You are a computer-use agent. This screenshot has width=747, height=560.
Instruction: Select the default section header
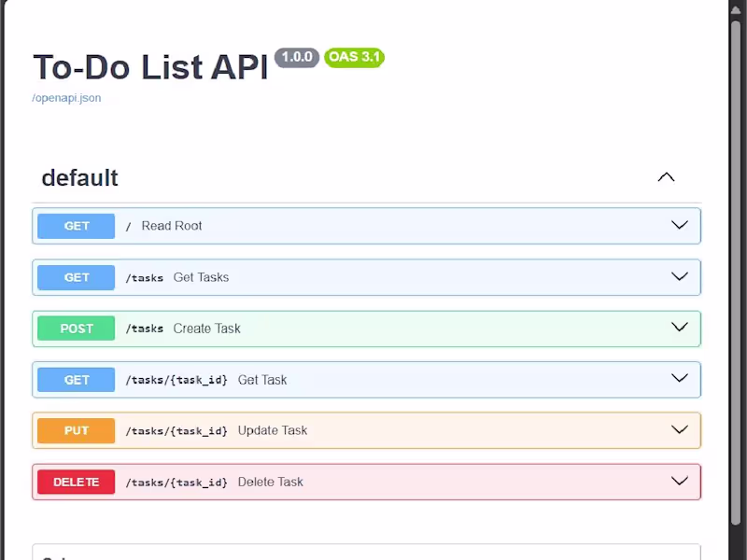(79, 178)
